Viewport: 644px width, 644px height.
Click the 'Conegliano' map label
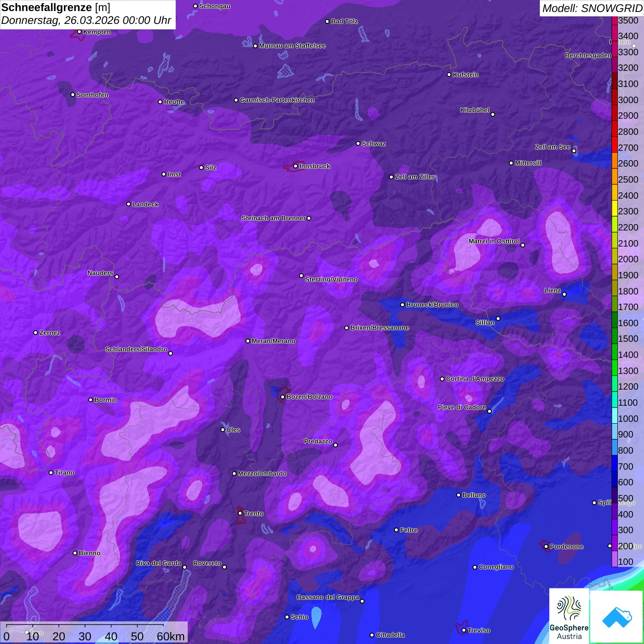pos(496,567)
